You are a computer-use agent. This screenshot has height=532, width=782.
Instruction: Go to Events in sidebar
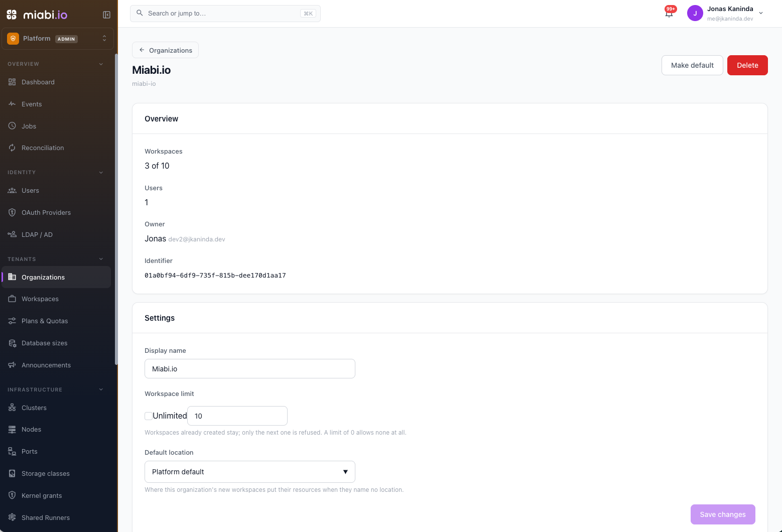point(56,104)
